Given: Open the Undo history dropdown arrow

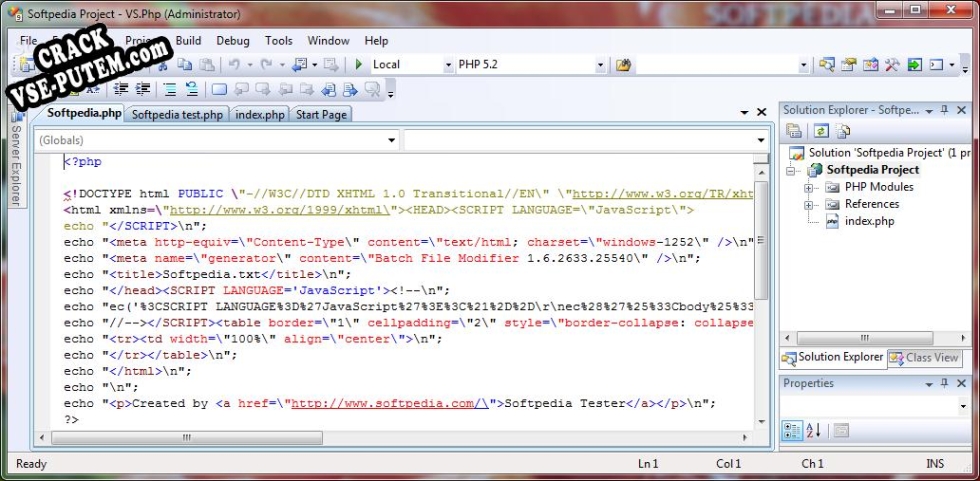Looking at the screenshot, I should tap(250, 64).
